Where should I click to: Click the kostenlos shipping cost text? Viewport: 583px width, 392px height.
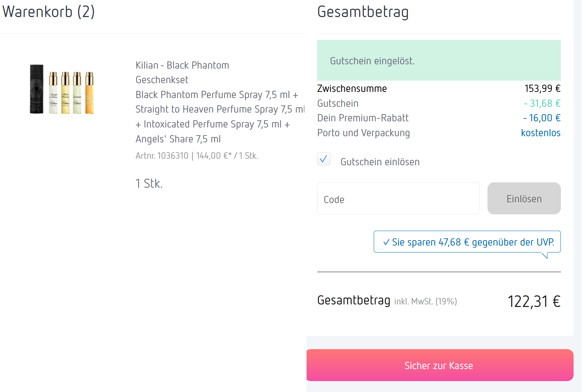click(540, 133)
